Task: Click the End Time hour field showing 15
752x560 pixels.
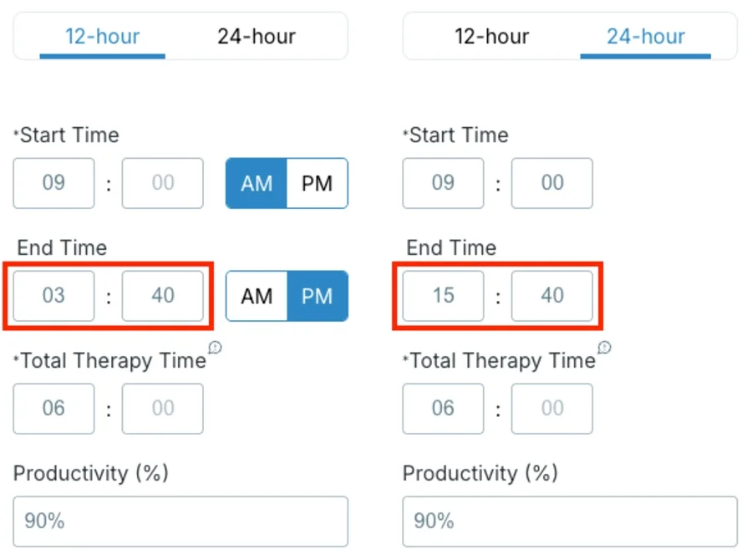Action: pyautogui.click(x=443, y=296)
